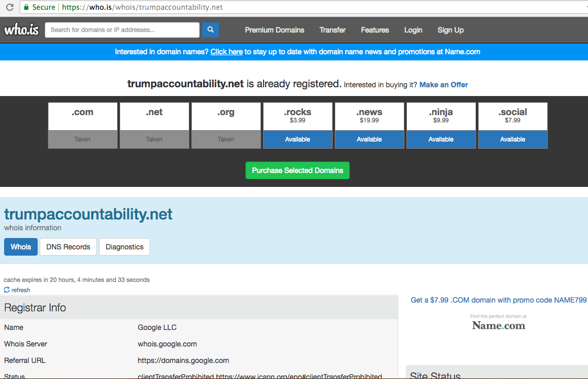Click the 'Click here' banner link

(x=226, y=52)
